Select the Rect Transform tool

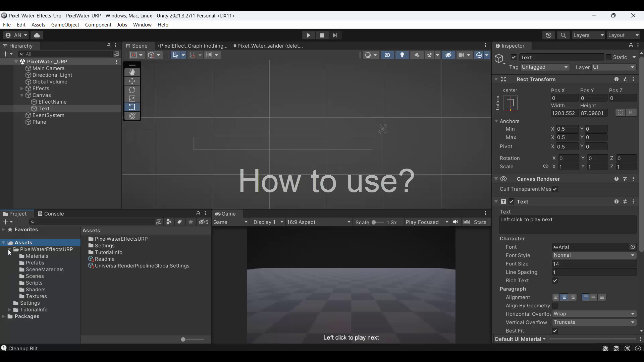click(x=132, y=107)
